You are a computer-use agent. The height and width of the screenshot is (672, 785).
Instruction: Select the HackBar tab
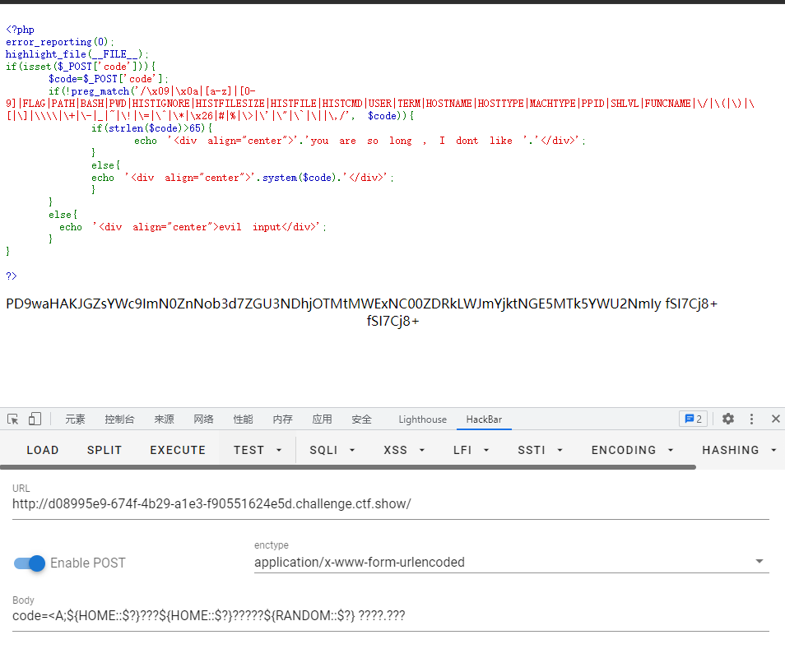pyautogui.click(x=484, y=419)
